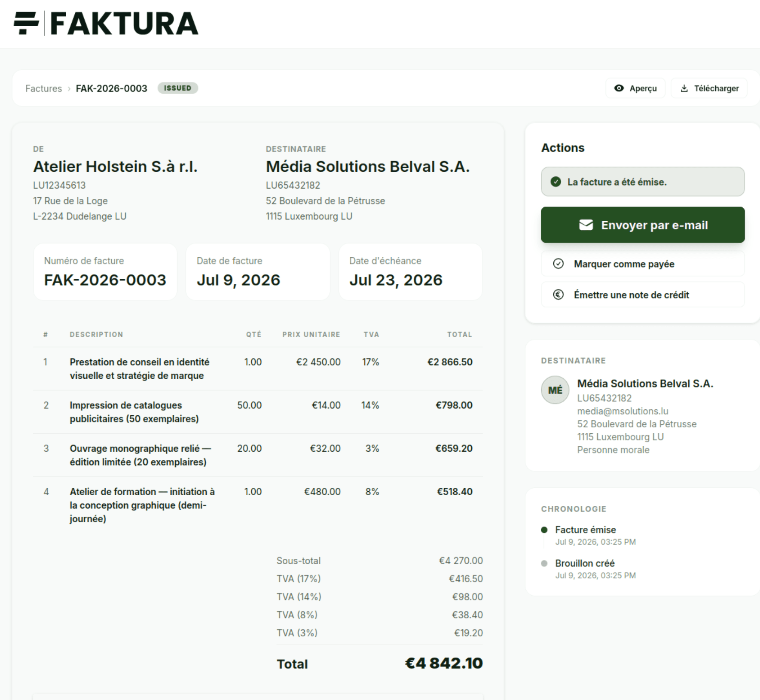Screen dimensions: 760x700
Task: Click the TVA column header
Action: coord(371,335)
